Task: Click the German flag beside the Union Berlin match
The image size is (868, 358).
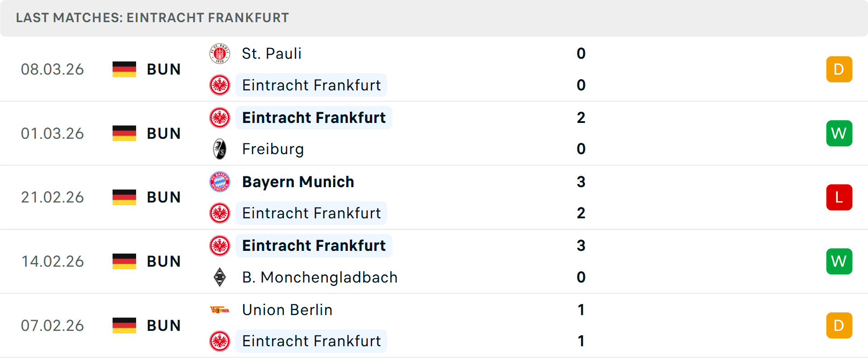Action: pyautogui.click(x=124, y=325)
